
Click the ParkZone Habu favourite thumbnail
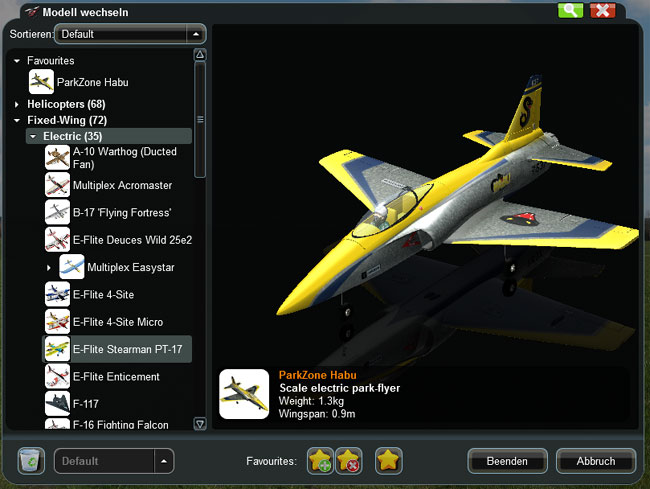click(x=41, y=82)
